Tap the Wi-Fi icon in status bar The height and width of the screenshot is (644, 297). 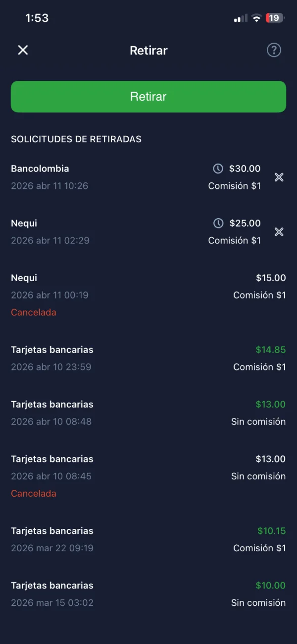coord(256,18)
